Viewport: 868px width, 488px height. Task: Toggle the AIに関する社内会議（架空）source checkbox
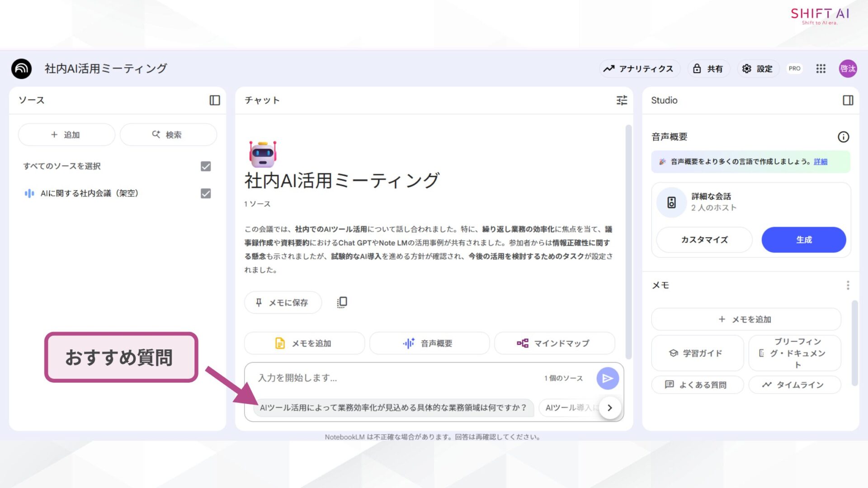pyautogui.click(x=206, y=194)
